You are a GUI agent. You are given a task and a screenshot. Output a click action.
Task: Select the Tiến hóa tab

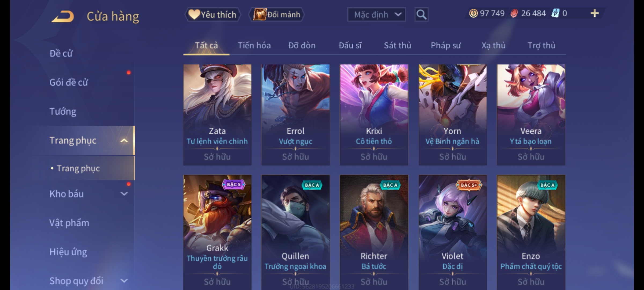point(254,46)
